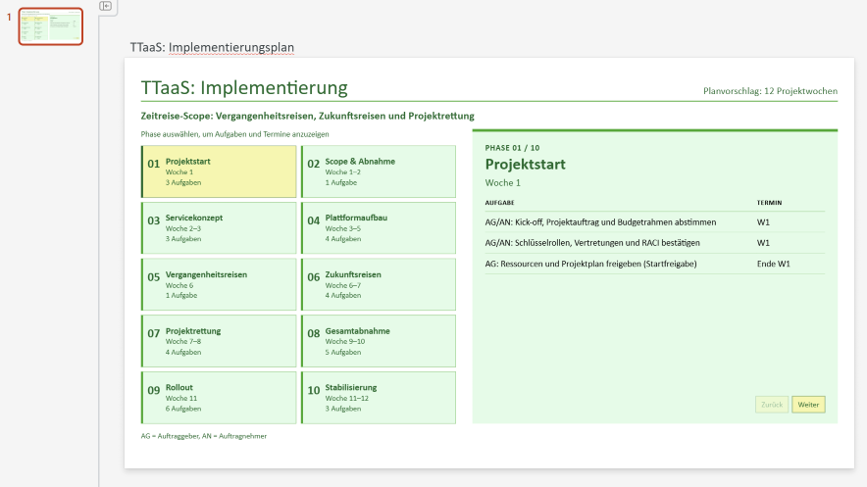
Task: Open phase 06 Zukunftsreisen card
Action: pos(379,285)
